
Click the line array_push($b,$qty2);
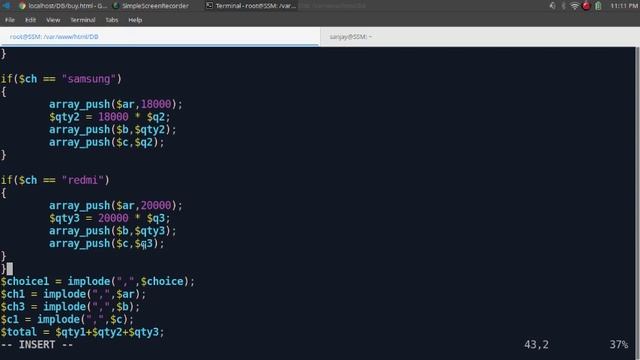click(113, 129)
